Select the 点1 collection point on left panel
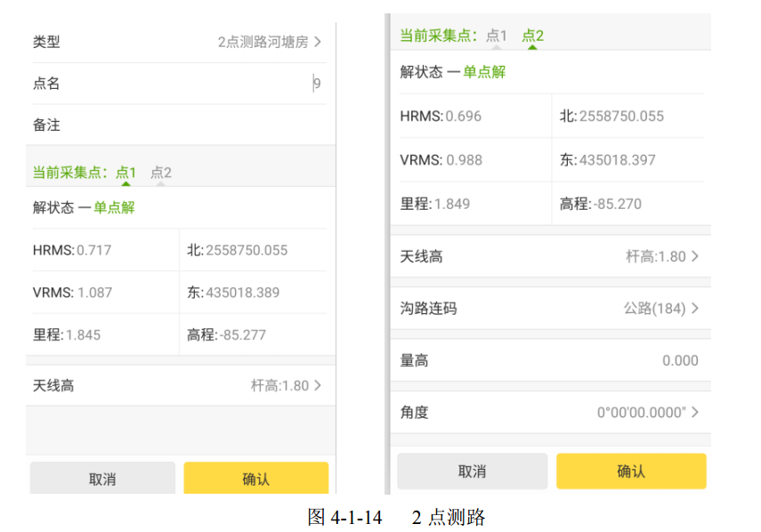Viewport: 761px width, 532px height. pos(126,173)
